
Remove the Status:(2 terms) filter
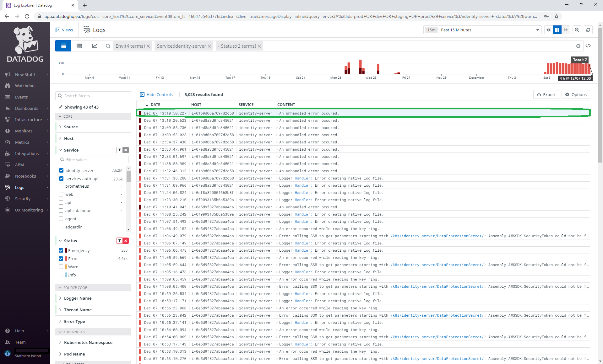click(259, 46)
